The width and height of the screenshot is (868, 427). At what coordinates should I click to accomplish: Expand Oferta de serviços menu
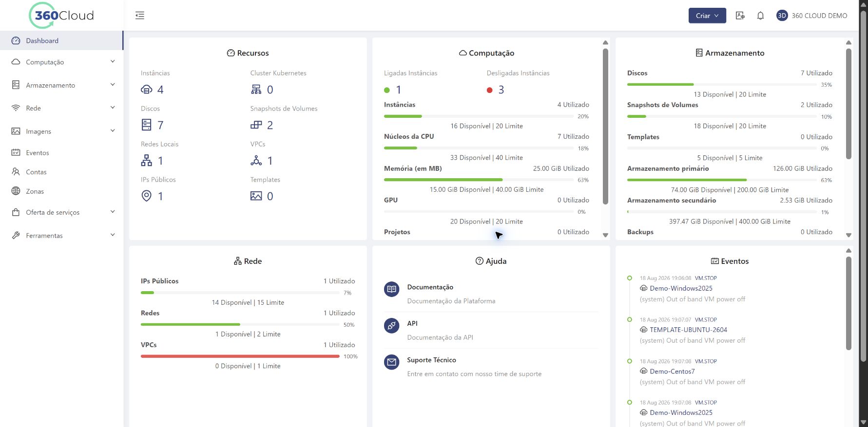62,212
